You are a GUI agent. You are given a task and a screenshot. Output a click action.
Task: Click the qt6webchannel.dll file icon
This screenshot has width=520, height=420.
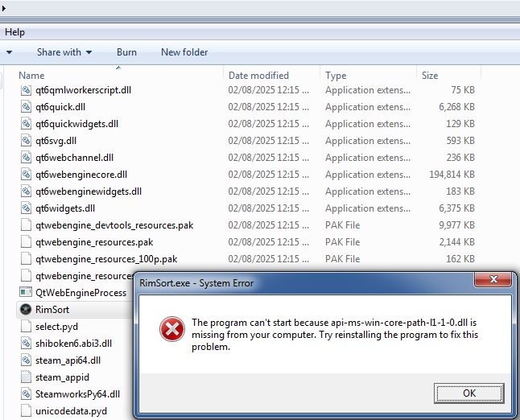tap(26, 158)
